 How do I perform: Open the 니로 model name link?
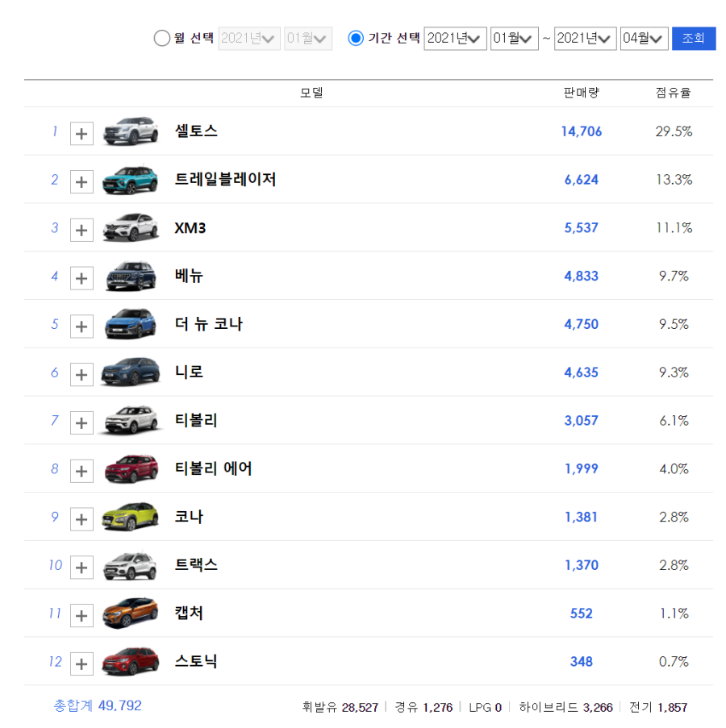[x=189, y=372]
